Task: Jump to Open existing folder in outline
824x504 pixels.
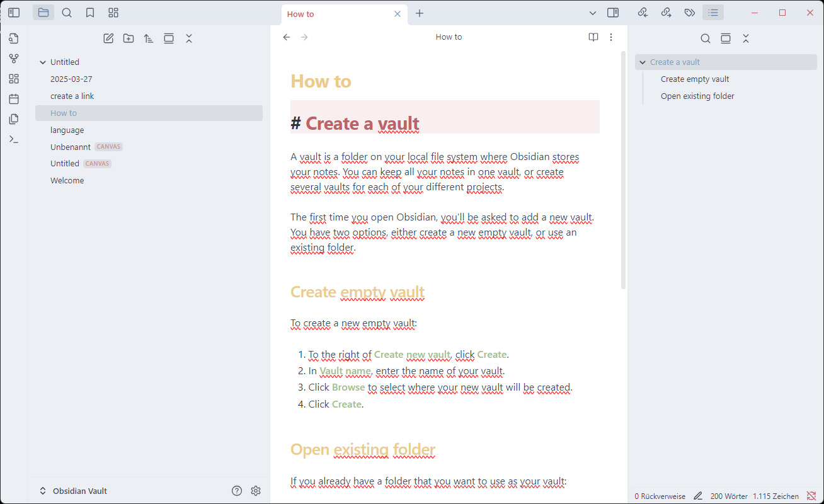Action: pos(697,96)
